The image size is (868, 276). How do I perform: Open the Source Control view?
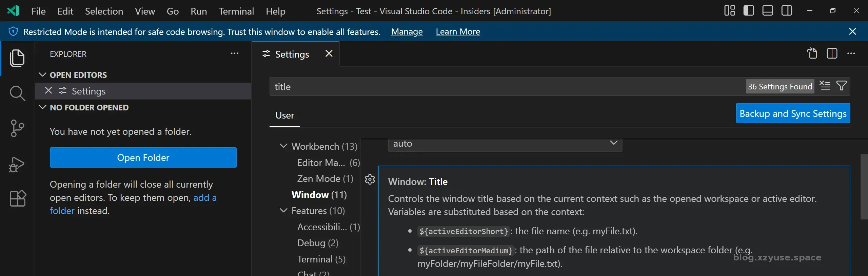click(17, 128)
